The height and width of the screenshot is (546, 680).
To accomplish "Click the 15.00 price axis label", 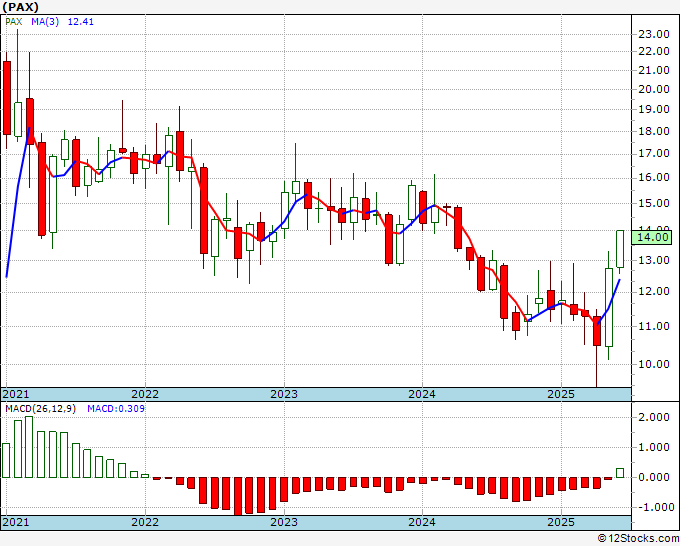I will tap(654, 203).
